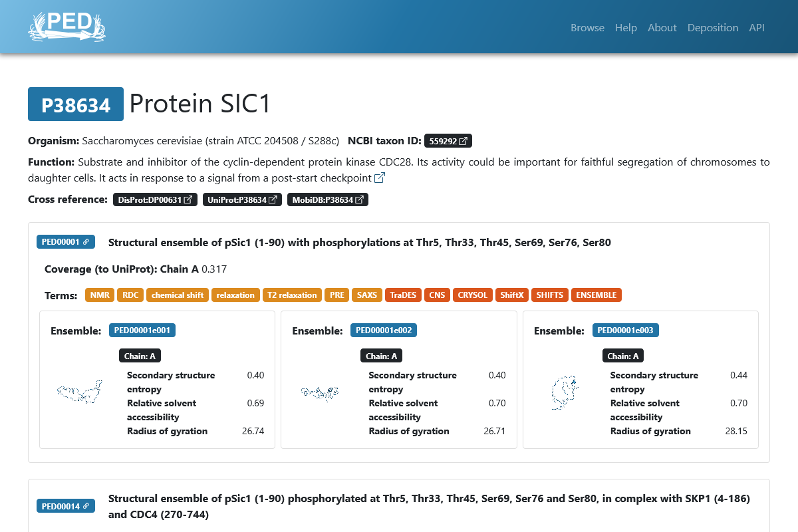Open the About page

click(x=662, y=27)
